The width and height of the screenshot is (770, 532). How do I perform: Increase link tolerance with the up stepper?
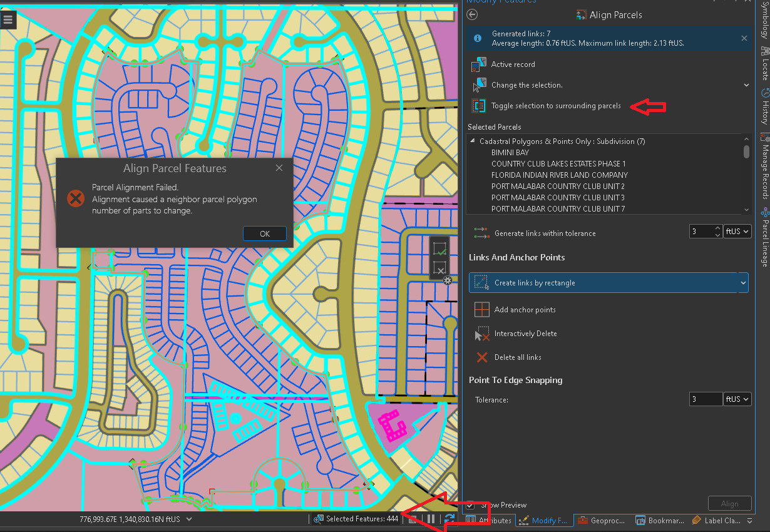[719, 227]
